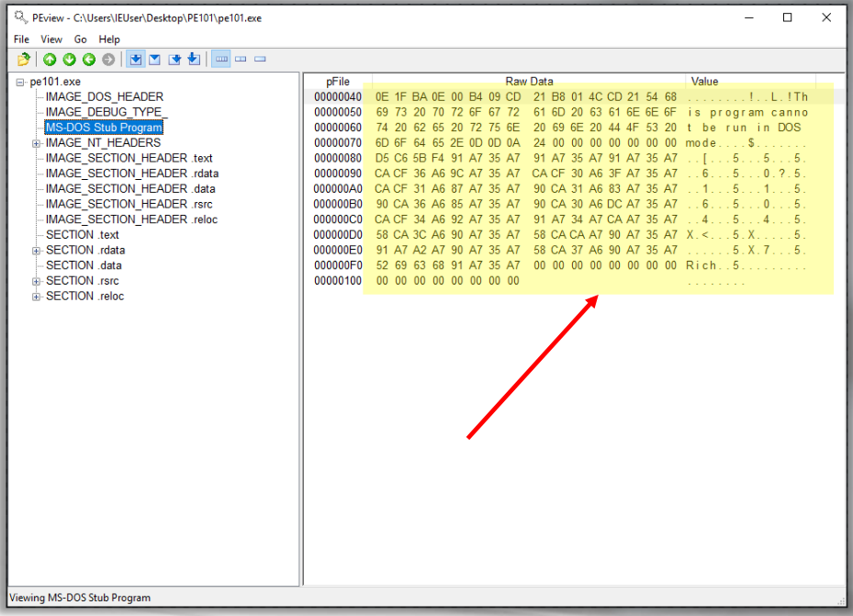Close the PEview window
The height and width of the screenshot is (616, 853).
pyautogui.click(x=826, y=18)
